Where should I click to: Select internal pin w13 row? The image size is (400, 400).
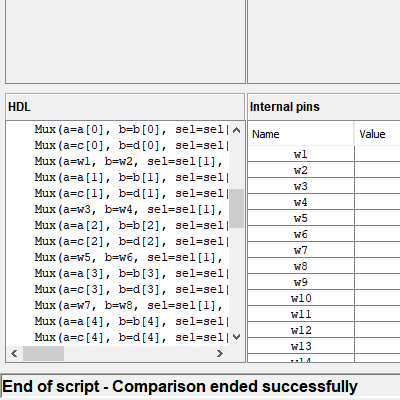pos(324,346)
